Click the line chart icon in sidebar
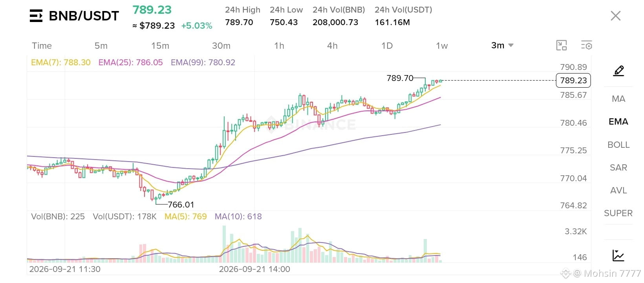644x283 pixels. [x=618, y=255]
